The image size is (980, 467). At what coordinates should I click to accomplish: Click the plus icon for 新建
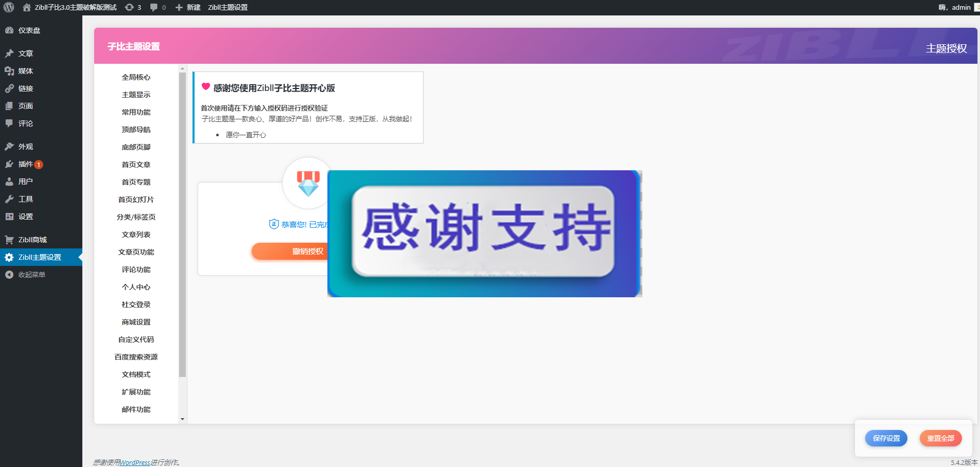coord(179,7)
